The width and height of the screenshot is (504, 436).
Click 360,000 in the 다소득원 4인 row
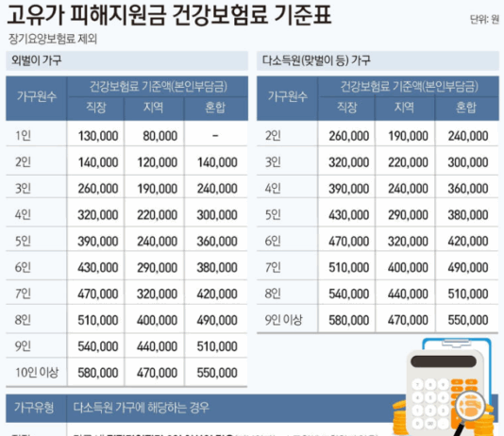(x=468, y=189)
